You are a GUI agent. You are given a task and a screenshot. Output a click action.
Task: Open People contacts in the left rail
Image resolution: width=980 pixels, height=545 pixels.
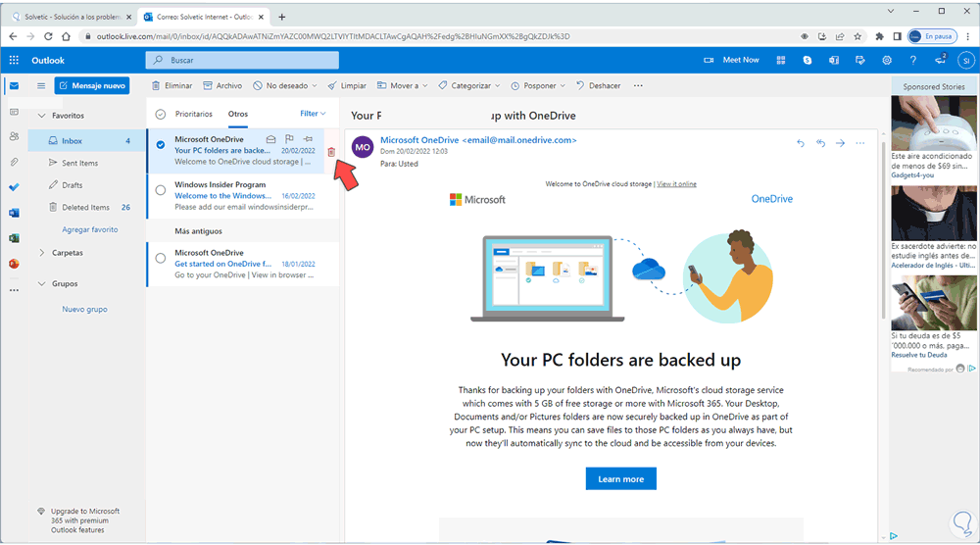pyautogui.click(x=14, y=136)
